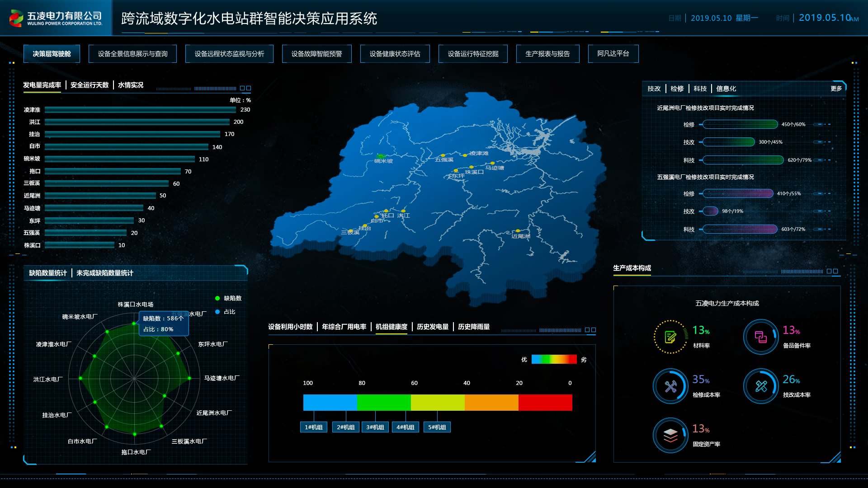
Task: Click the 五凌电力生产成本构成 title
Action: pos(727,303)
